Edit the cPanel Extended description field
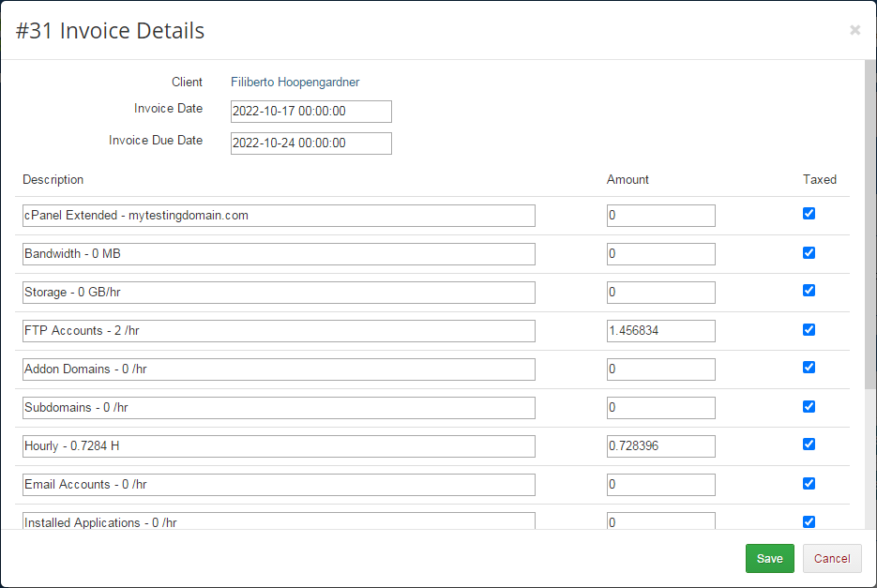This screenshot has width=877, height=588. tap(279, 215)
